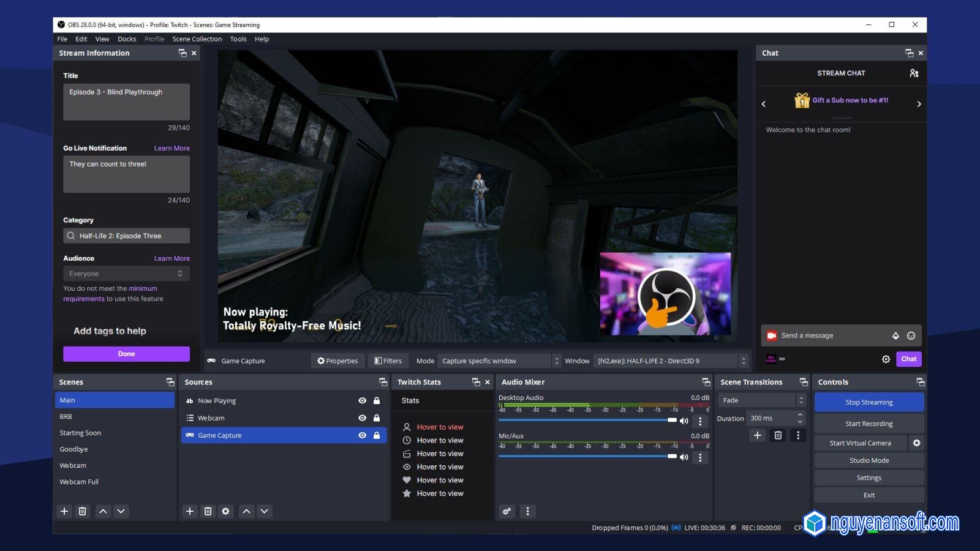Screen dimensions: 980x551
Task: Pop out the Stream Information dock
Action: (x=183, y=53)
